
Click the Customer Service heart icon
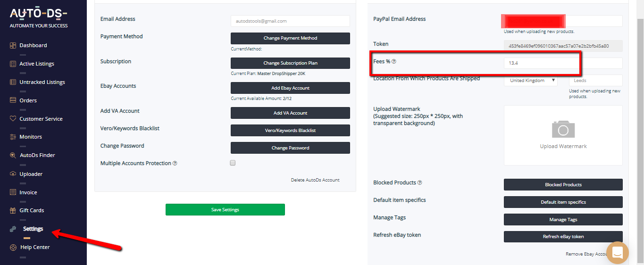click(x=13, y=119)
